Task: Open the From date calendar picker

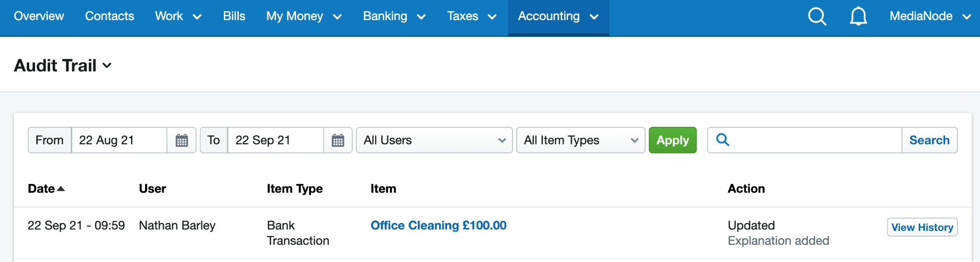Action: point(182,140)
